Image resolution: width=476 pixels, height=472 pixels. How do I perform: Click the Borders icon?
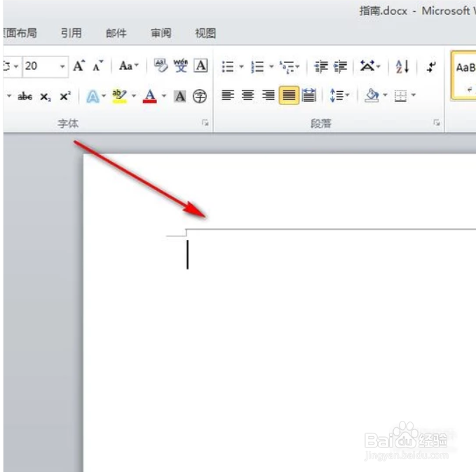400,95
